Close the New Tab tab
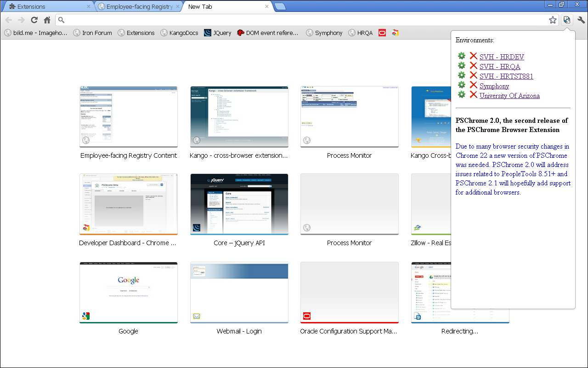The height and width of the screenshot is (368, 588). pyautogui.click(x=267, y=6)
